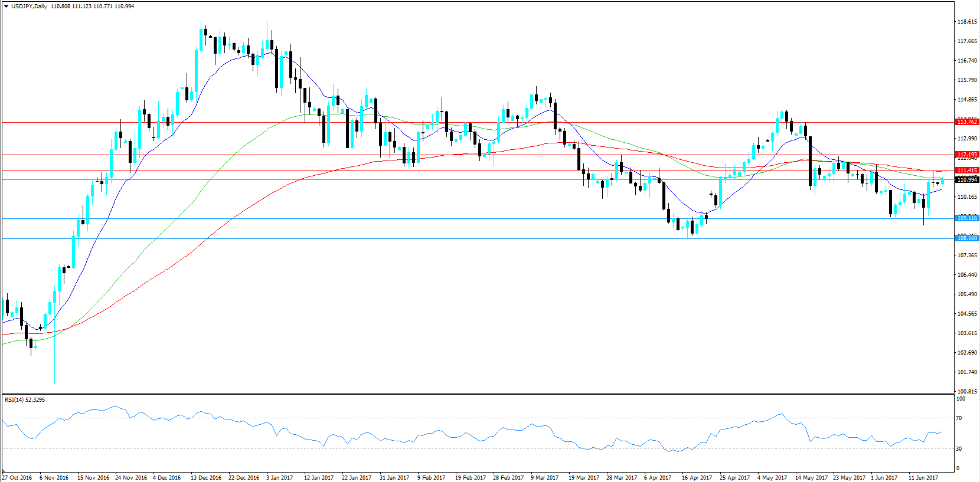This screenshot has height=482, width=980.
Task: Click the 6 Apr 2017 date label
Action: tap(658, 478)
